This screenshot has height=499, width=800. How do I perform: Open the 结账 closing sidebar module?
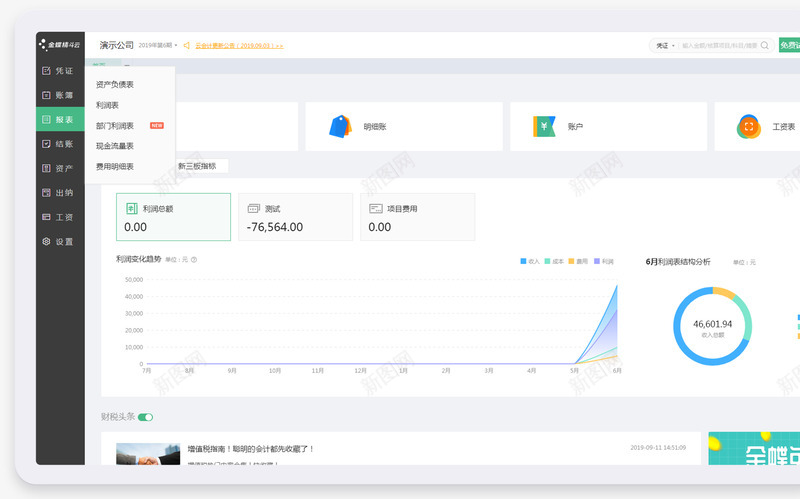(60, 144)
